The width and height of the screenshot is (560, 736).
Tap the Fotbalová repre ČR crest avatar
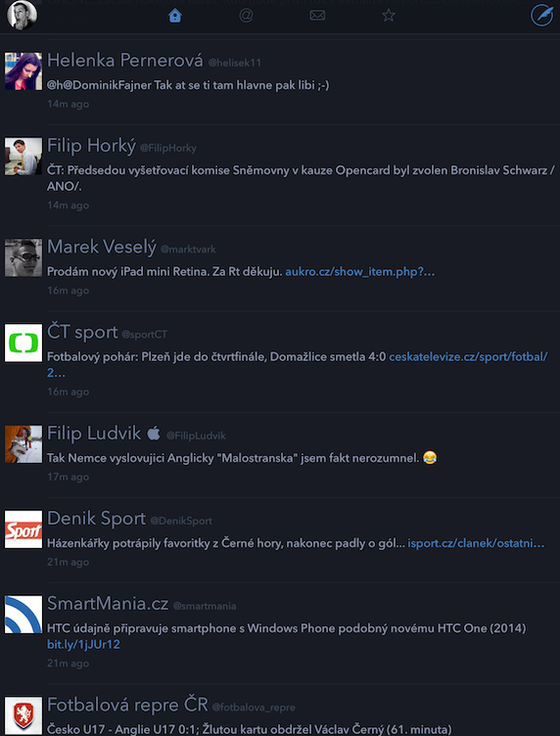click(23, 715)
